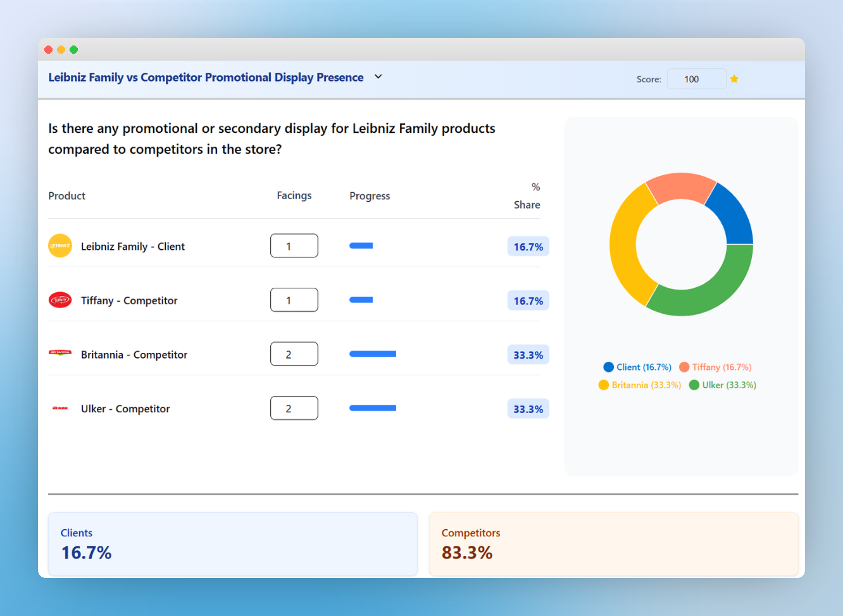Image resolution: width=843 pixels, height=616 pixels.
Task: Click the Britannia 33.3% share badge
Action: (x=528, y=355)
